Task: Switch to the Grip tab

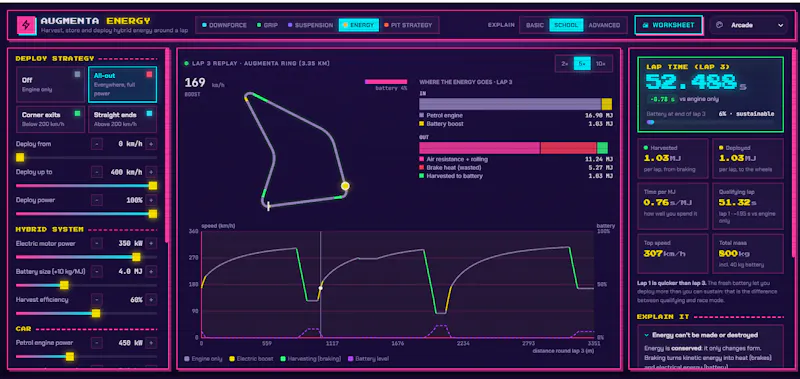Action: tap(267, 25)
